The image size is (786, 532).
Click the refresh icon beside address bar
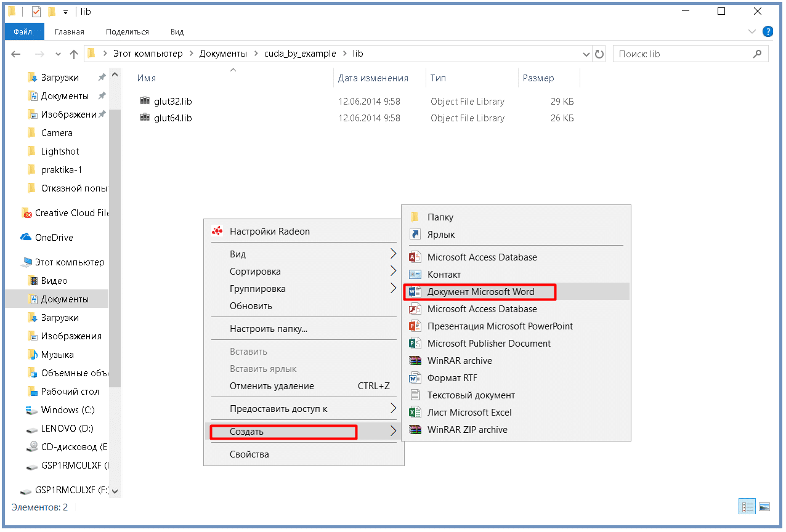599,54
